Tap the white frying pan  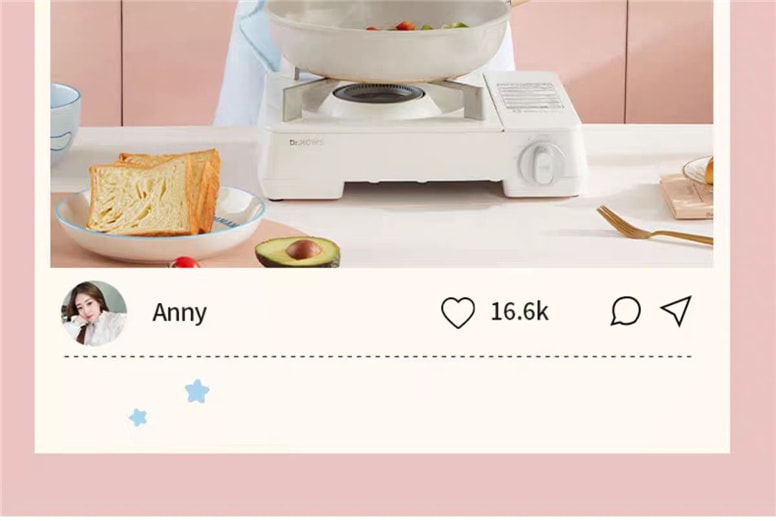(x=388, y=40)
